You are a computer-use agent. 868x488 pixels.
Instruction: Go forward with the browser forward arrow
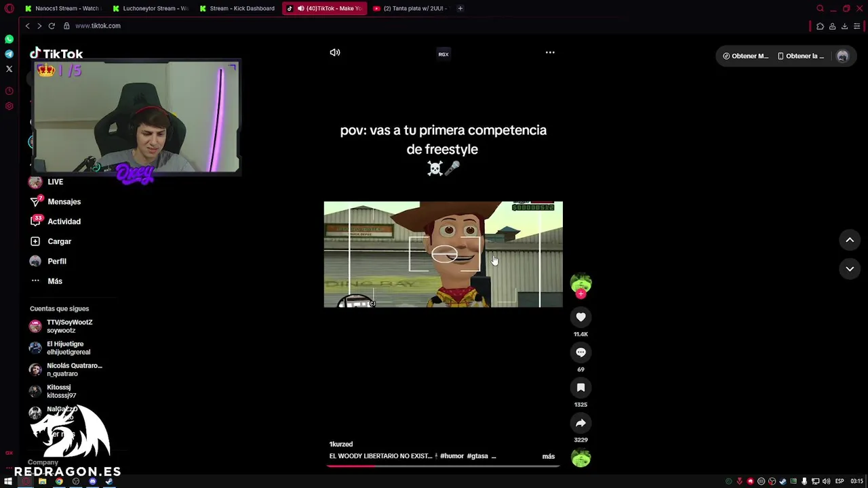[39, 26]
